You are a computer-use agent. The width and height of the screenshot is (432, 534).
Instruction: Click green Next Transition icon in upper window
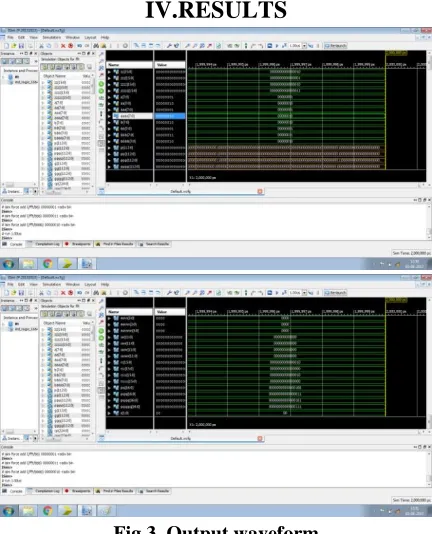click(102, 91)
